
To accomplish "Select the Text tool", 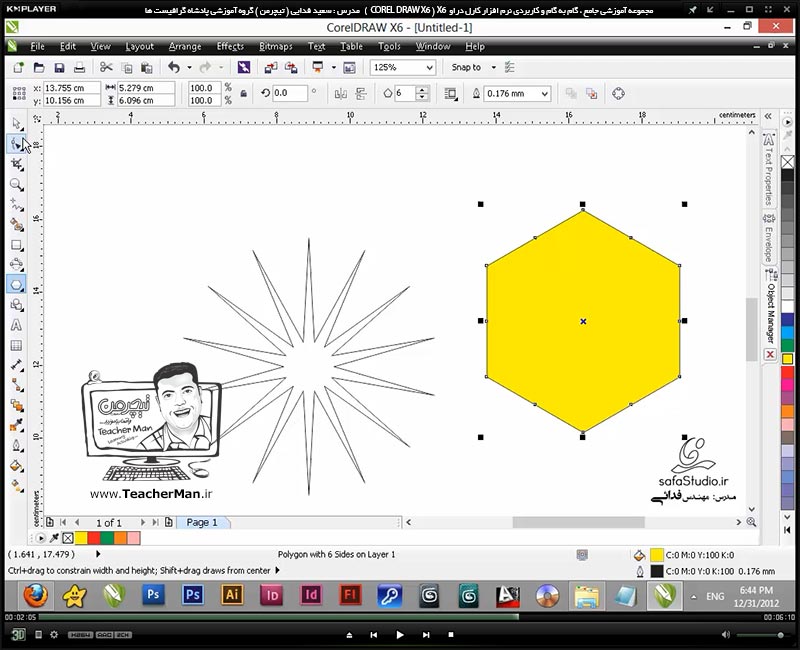I will (x=16, y=325).
